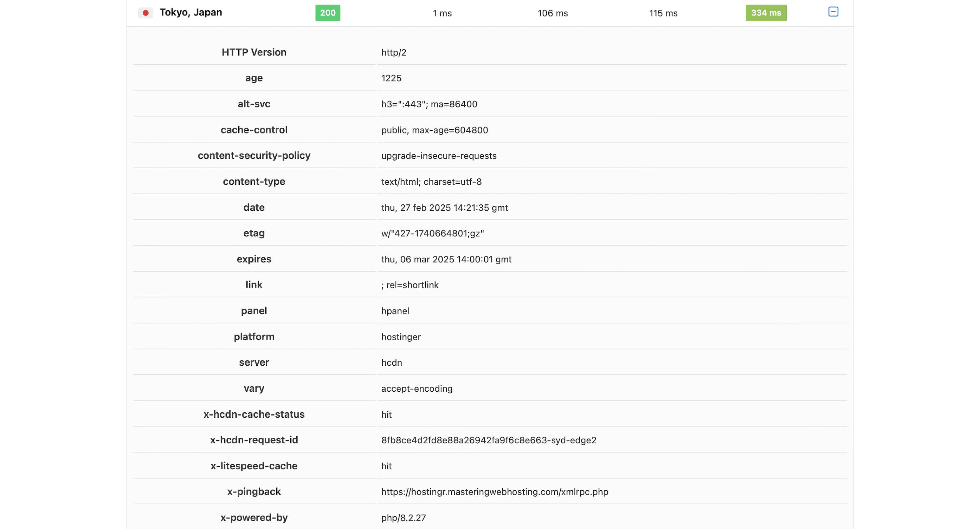Click the x-powered-by value php/8.2.27

(x=403, y=518)
